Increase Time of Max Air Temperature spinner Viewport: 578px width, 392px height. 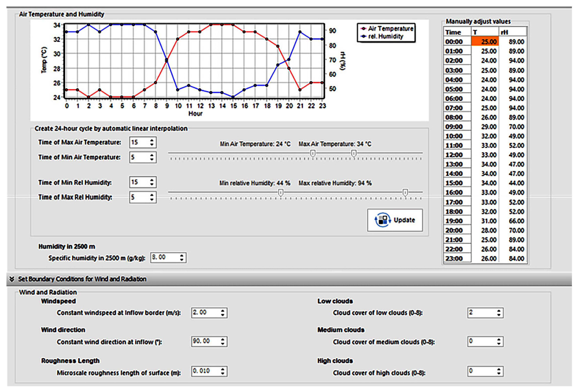[x=152, y=140]
